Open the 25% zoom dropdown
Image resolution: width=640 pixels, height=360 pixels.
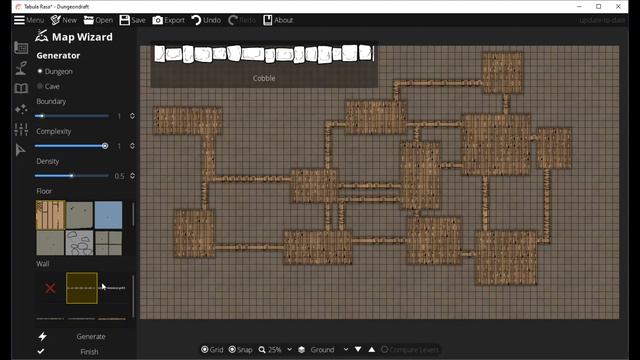(x=289, y=350)
